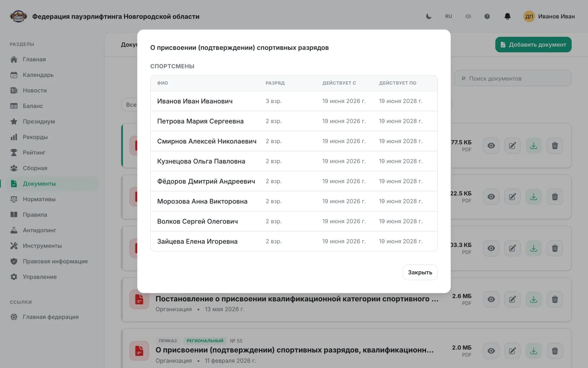This screenshot has height=368, width=588.
Task: Open RU language selector
Action: [448, 16]
